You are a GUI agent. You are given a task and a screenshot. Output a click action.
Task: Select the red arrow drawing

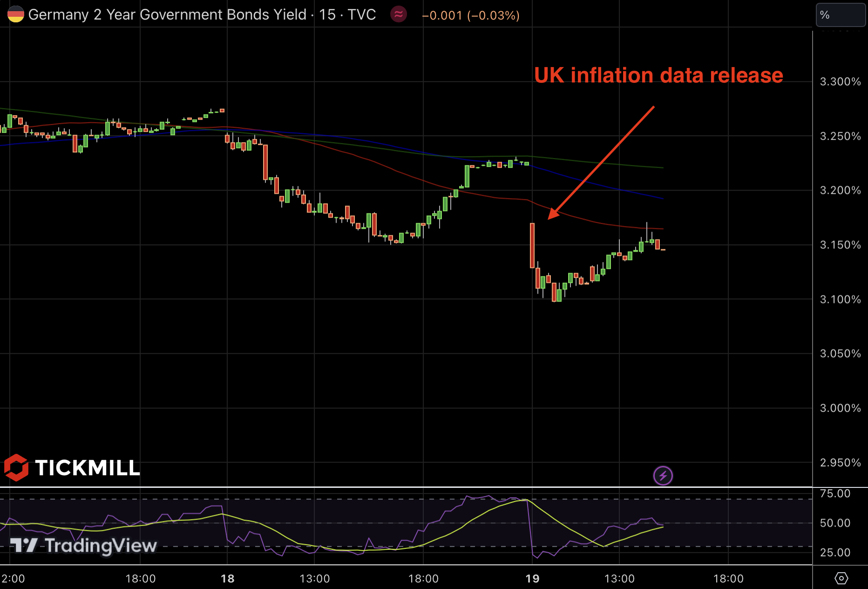point(602,162)
